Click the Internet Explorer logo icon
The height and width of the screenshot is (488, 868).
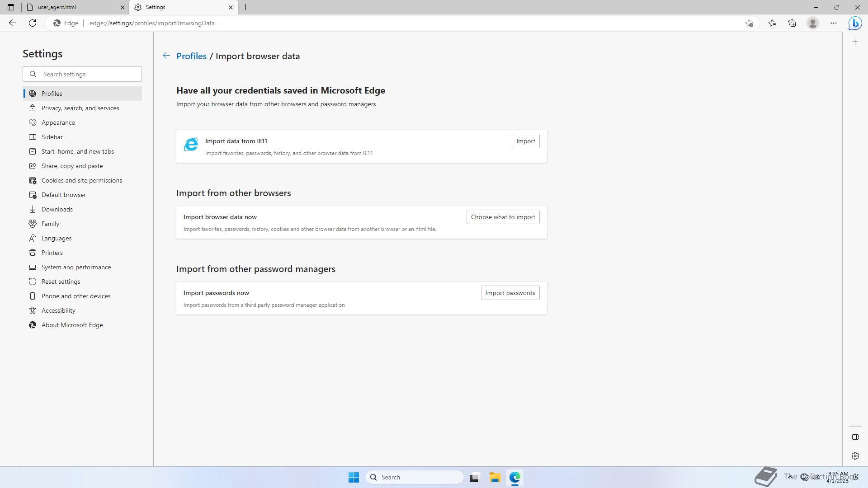(191, 145)
